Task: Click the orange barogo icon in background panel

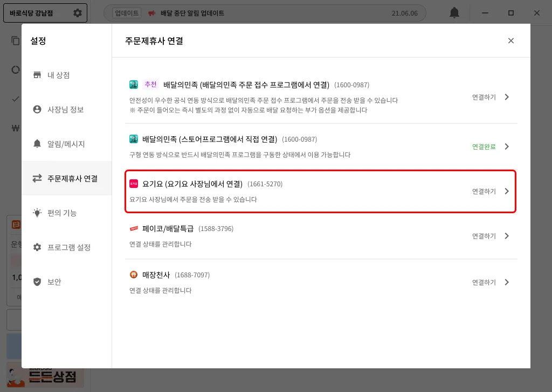Action: point(16,225)
